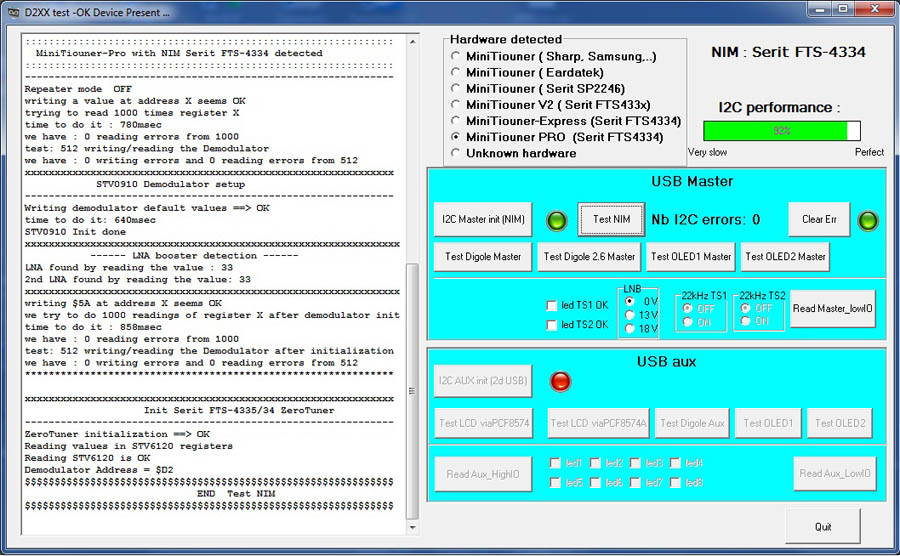Maximize the D2XX test window
Viewport: 900px width, 556px height.
coord(843,9)
